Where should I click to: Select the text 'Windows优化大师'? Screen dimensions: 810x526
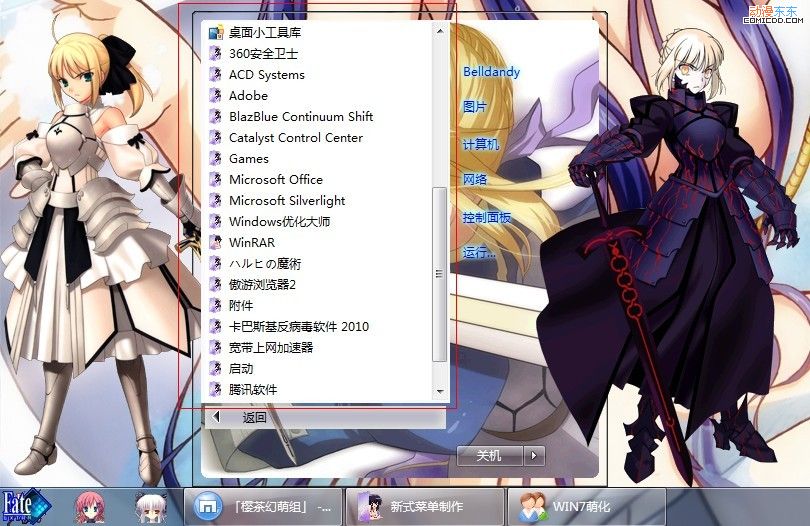279,221
